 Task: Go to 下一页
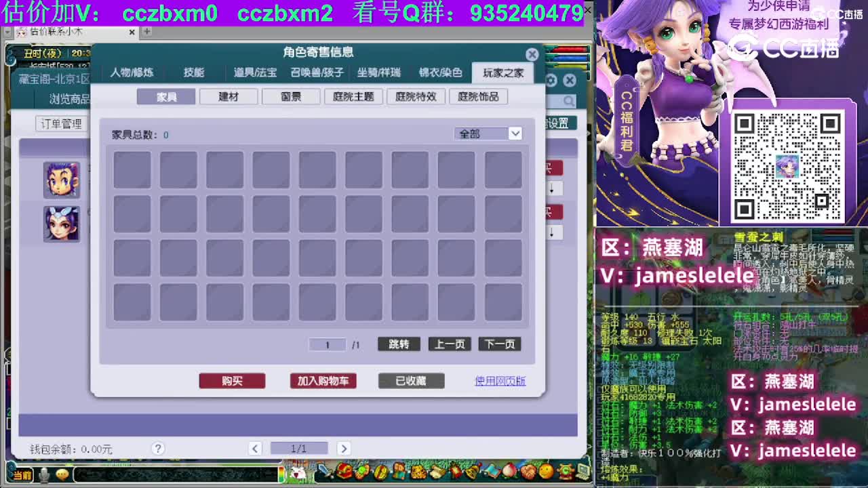pyautogui.click(x=500, y=344)
